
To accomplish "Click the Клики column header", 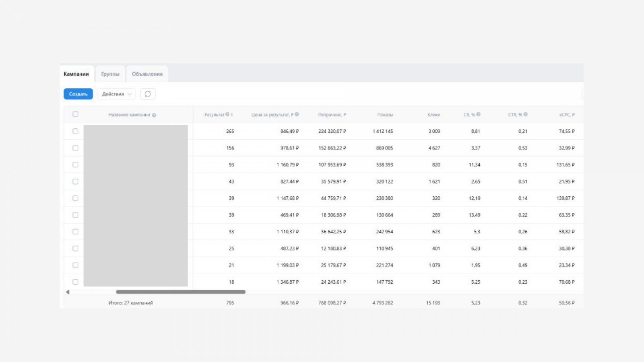I will (433, 115).
